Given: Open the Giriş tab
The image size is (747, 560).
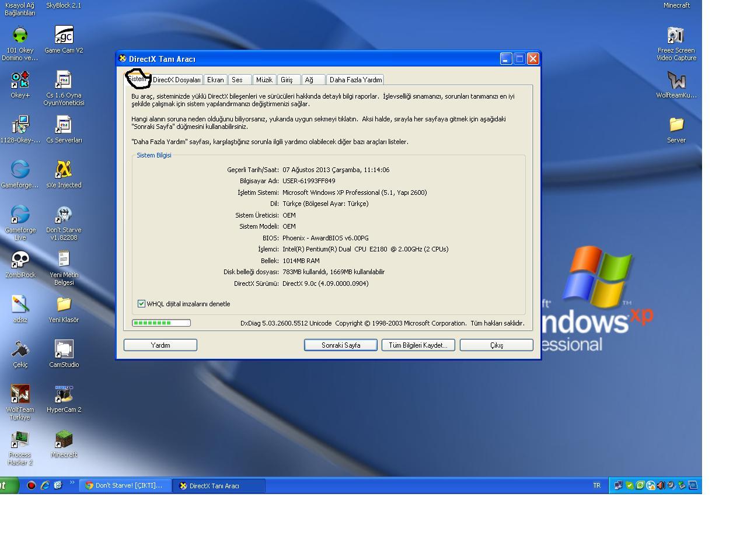Looking at the screenshot, I should pyautogui.click(x=289, y=80).
